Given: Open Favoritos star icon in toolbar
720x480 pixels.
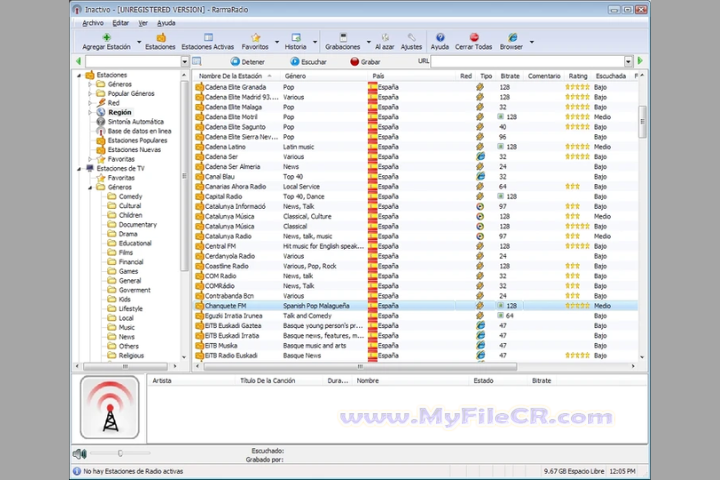Looking at the screenshot, I should point(255,38).
